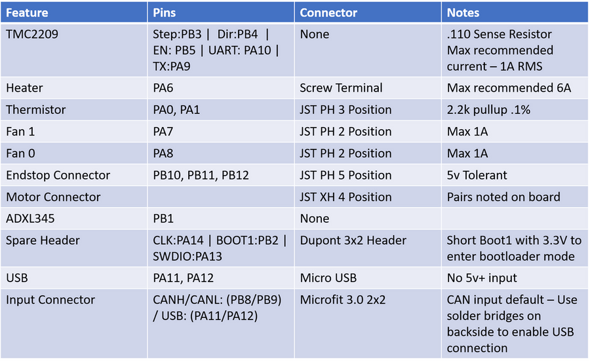The width and height of the screenshot is (590, 364).
Task: Click the PA8 pin cell
Action: (x=163, y=153)
